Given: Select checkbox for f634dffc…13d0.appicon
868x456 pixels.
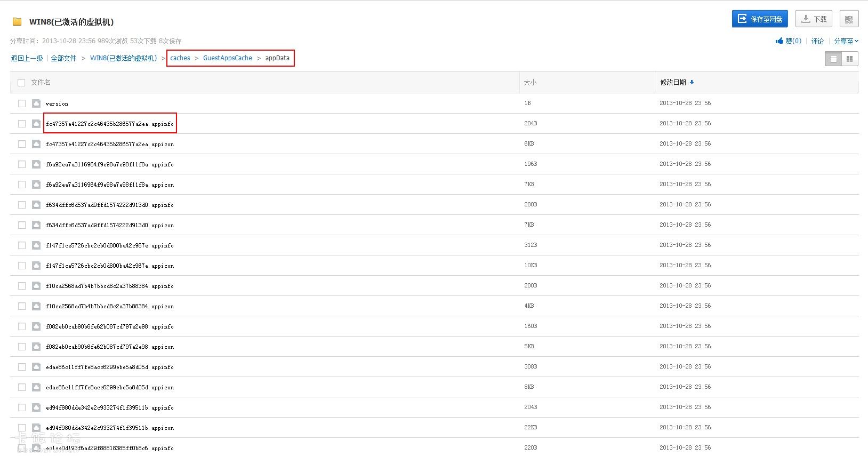Looking at the screenshot, I should click(x=22, y=225).
